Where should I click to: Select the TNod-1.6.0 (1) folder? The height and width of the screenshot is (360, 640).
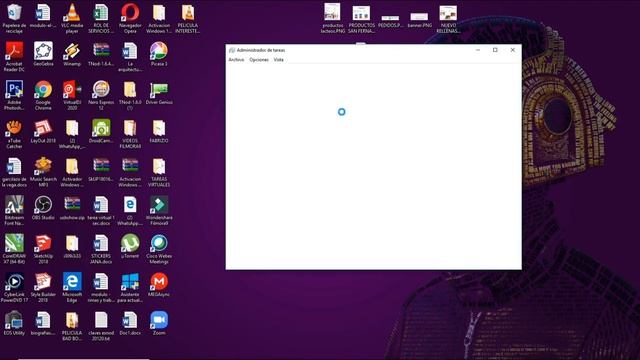[x=130, y=96]
